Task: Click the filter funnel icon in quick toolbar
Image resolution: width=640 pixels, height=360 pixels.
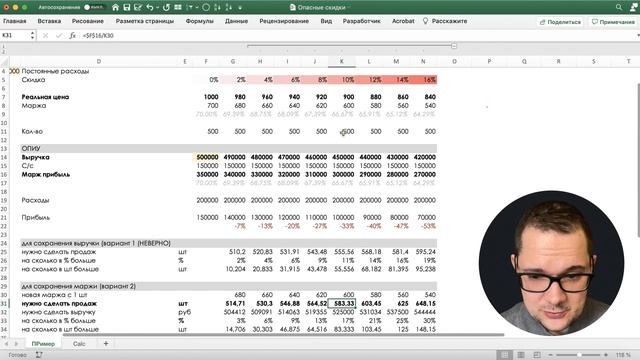Action: tap(190, 7)
